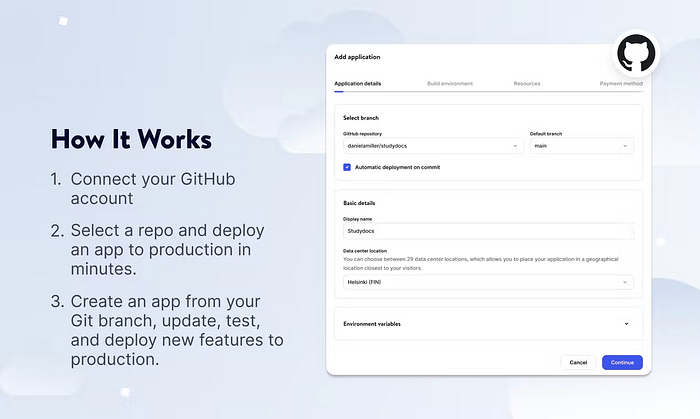Click the Continue button
Viewport: 700px width, 419px height.
click(x=622, y=362)
